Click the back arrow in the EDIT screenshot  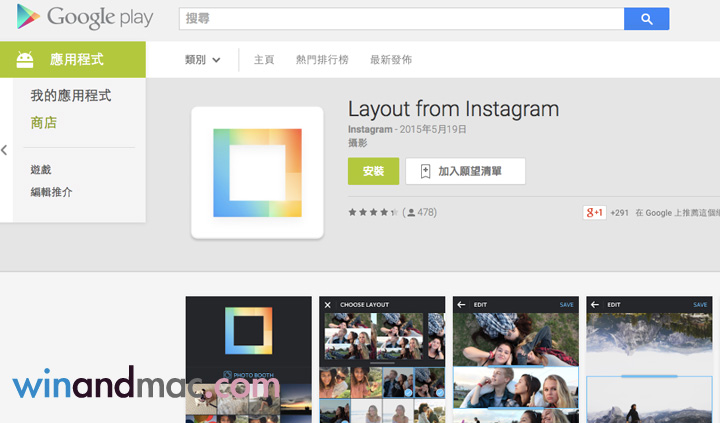tap(461, 304)
